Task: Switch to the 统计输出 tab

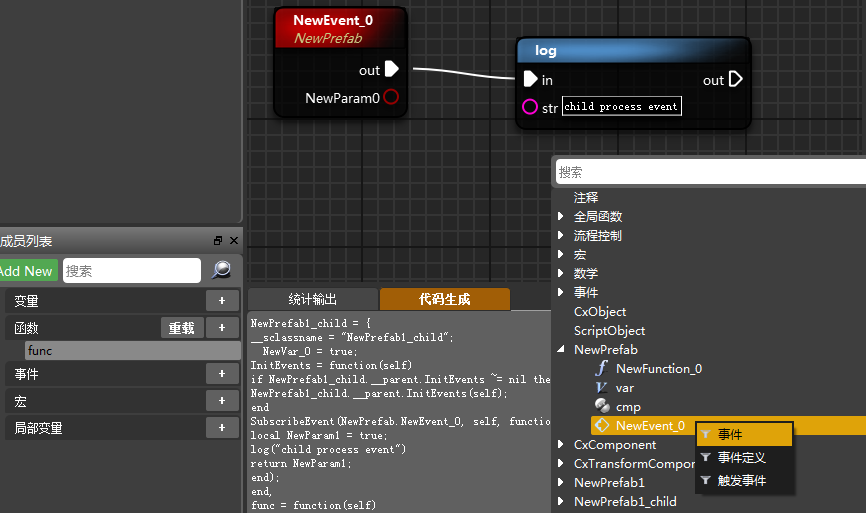Action: [312, 299]
